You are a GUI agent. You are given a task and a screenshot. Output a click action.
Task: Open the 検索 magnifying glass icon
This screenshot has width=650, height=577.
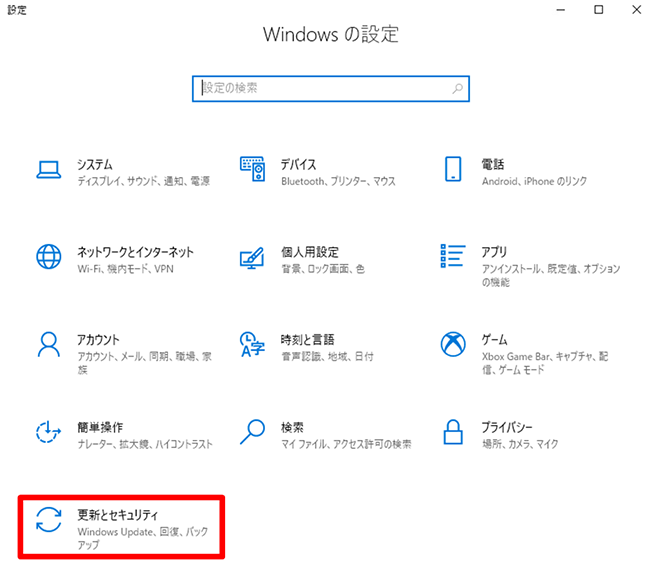click(x=252, y=432)
